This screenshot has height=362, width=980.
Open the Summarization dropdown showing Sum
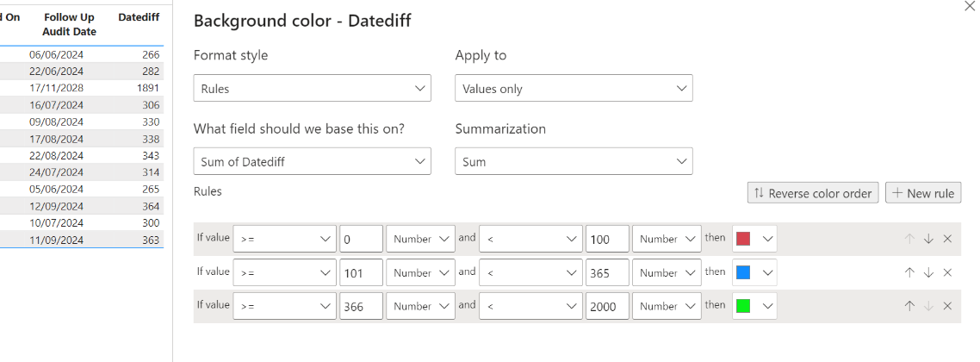574,161
